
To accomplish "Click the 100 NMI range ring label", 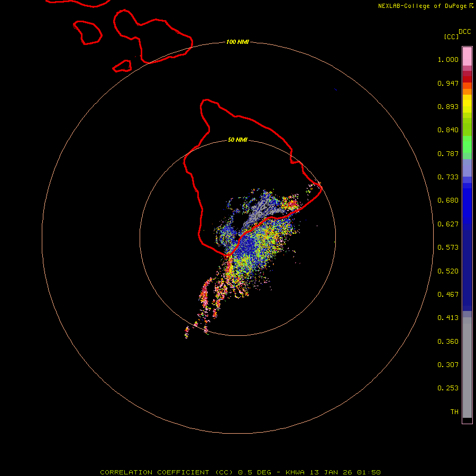I will tap(237, 42).
